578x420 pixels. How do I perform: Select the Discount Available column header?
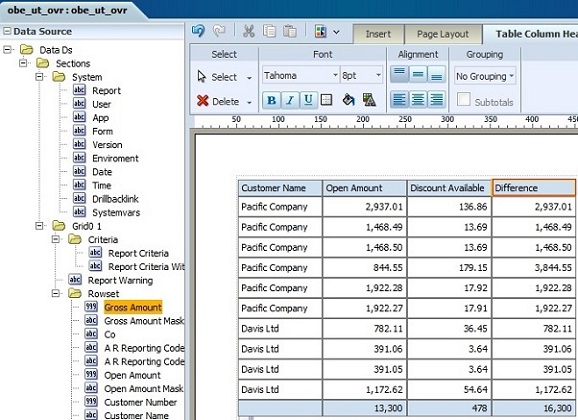click(x=449, y=188)
